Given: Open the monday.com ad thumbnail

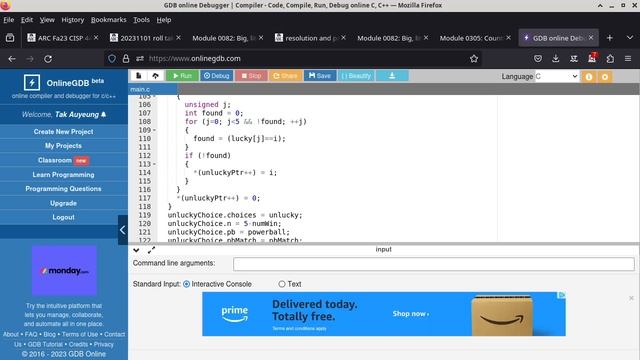Looking at the screenshot, I should pos(64,270).
